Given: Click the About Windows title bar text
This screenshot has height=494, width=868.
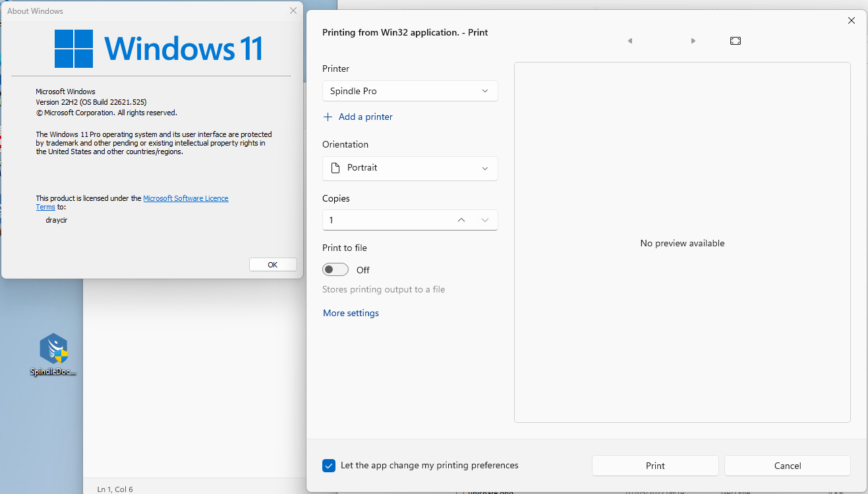Looking at the screenshot, I should (x=35, y=11).
